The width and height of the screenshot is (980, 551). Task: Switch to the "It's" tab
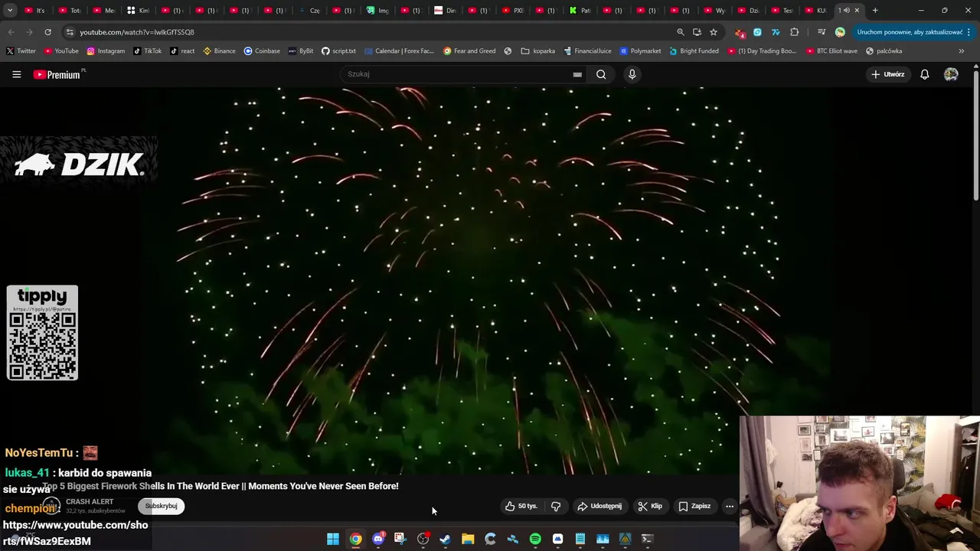tap(35, 11)
